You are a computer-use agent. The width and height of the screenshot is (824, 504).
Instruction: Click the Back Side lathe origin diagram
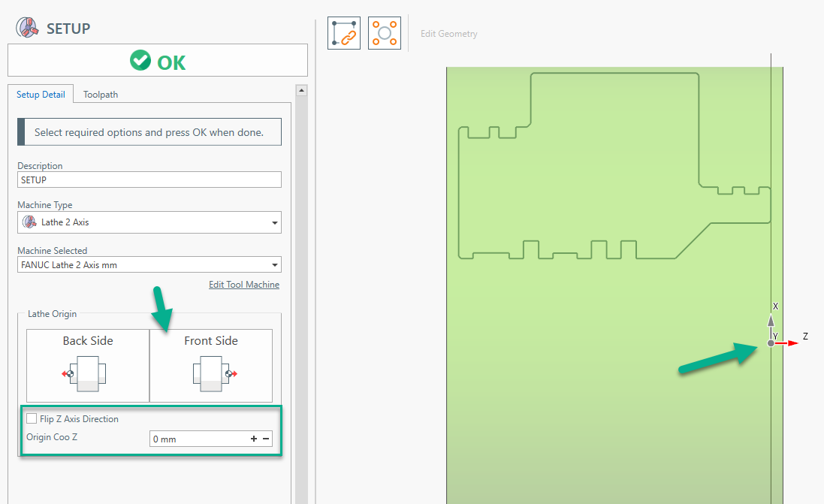88,373
